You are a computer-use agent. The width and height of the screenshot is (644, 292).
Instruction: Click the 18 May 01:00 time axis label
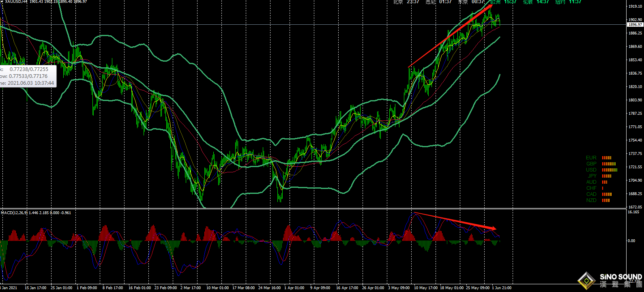pos(452,288)
